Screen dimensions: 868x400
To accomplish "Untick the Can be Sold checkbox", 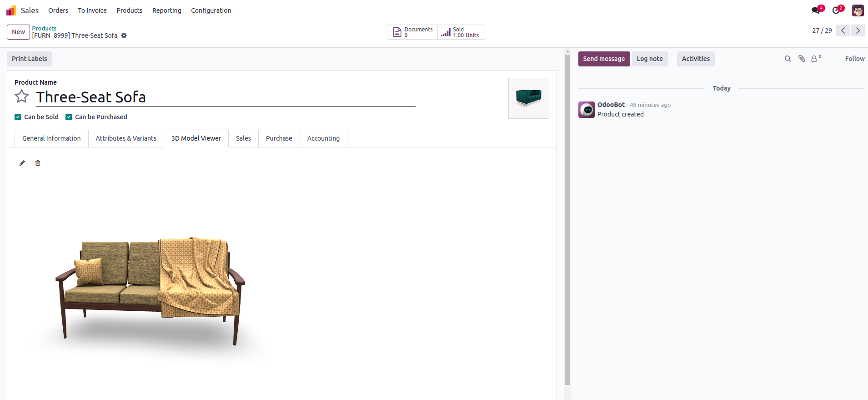I will click(18, 117).
